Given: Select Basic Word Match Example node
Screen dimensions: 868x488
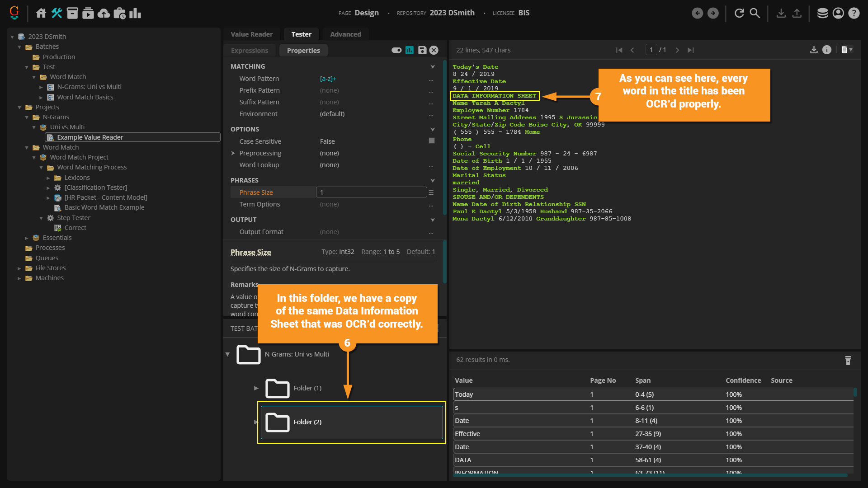Looking at the screenshot, I should click(x=104, y=207).
